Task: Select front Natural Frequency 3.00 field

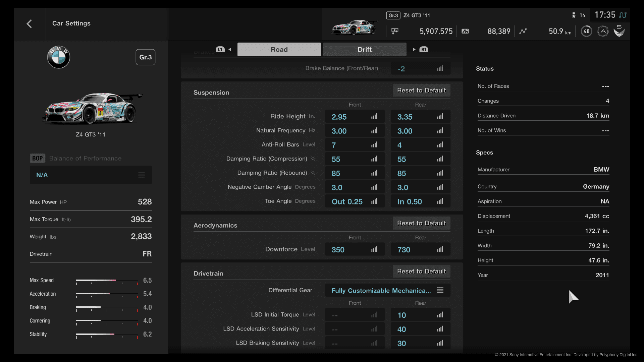Action: (355, 131)
